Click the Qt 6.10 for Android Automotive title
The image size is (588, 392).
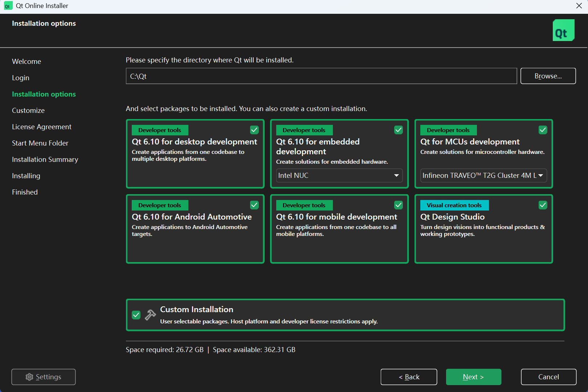(192, 217)
